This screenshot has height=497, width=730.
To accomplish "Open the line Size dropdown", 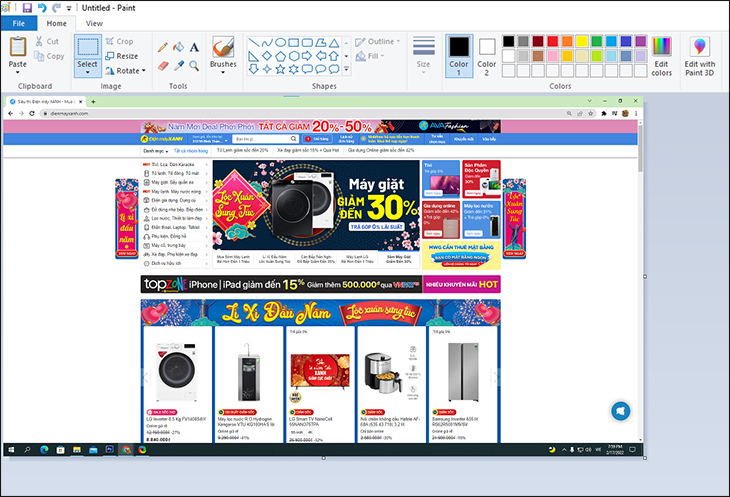I will coord(423,55).
